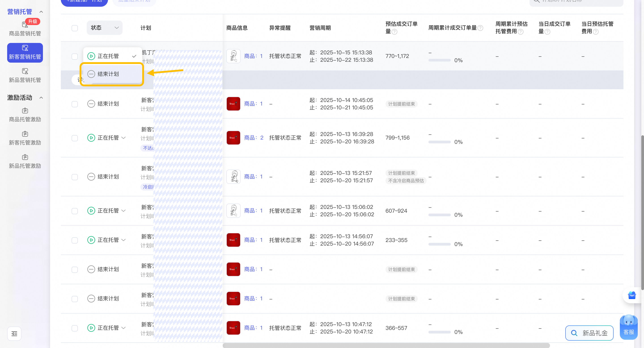This screenshot has width=644, height=348.
Task: Open 状态 filter dropdown in header
Action: pyautogui.click(x=104, y=28)
